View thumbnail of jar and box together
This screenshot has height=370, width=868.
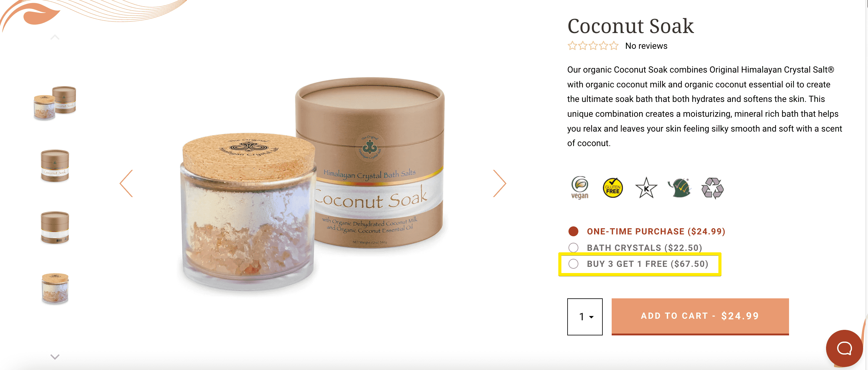coord(55,103)
